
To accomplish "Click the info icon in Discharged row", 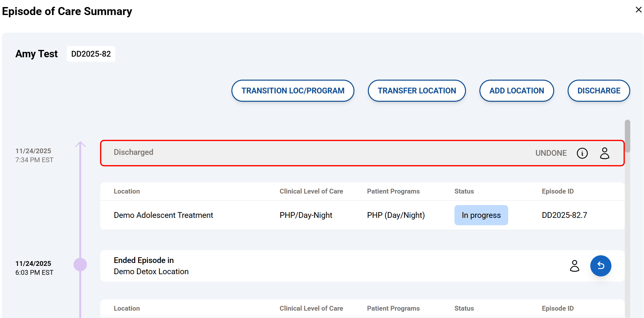I will (x=582, y=153).
